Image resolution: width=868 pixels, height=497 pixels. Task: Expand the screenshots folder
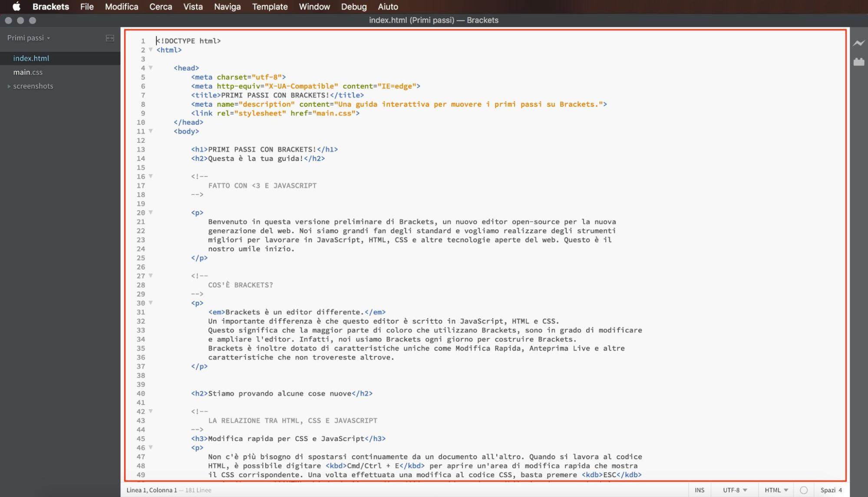(33, 86)
